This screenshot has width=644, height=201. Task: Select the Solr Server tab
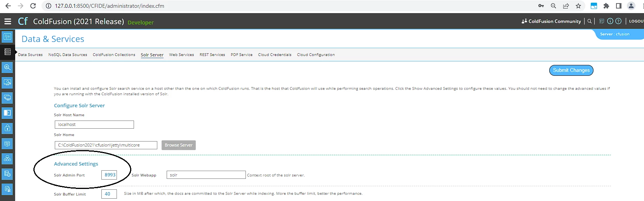pyautogui.click(x=152, y=55)
